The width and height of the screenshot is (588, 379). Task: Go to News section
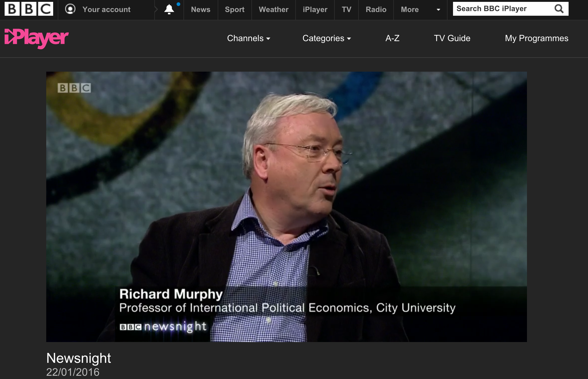201,9
